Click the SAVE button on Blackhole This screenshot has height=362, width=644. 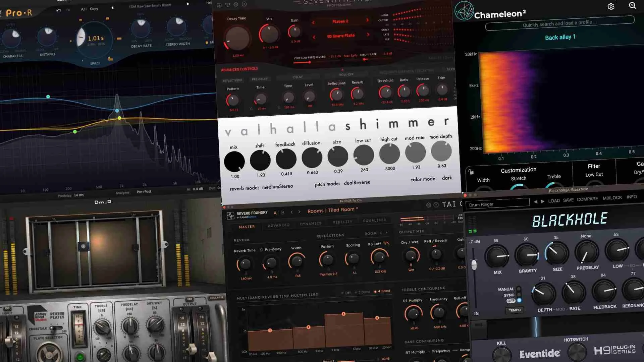point(568,200)
